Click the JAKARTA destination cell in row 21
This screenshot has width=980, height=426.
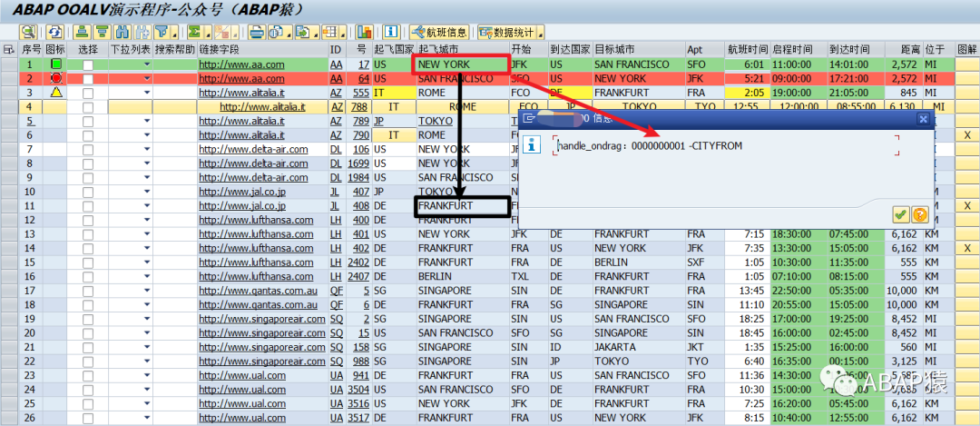coord(638,347)
